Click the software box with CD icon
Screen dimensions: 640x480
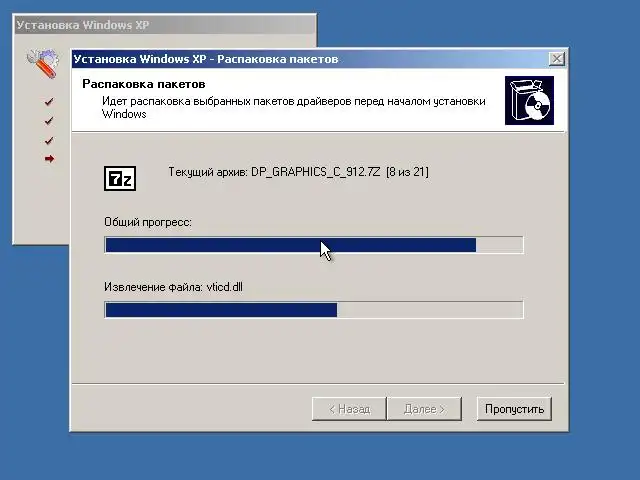click(x=529, y=100)
